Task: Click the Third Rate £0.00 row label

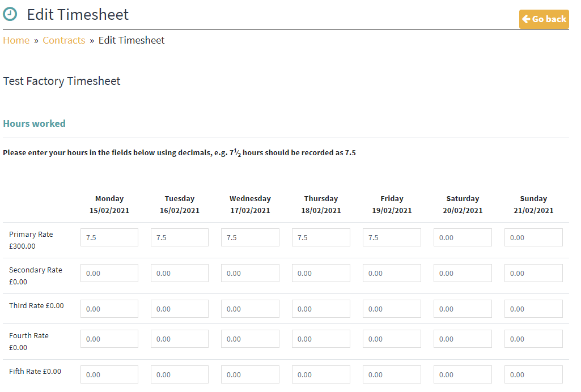Action: click(x=36, y=305)
